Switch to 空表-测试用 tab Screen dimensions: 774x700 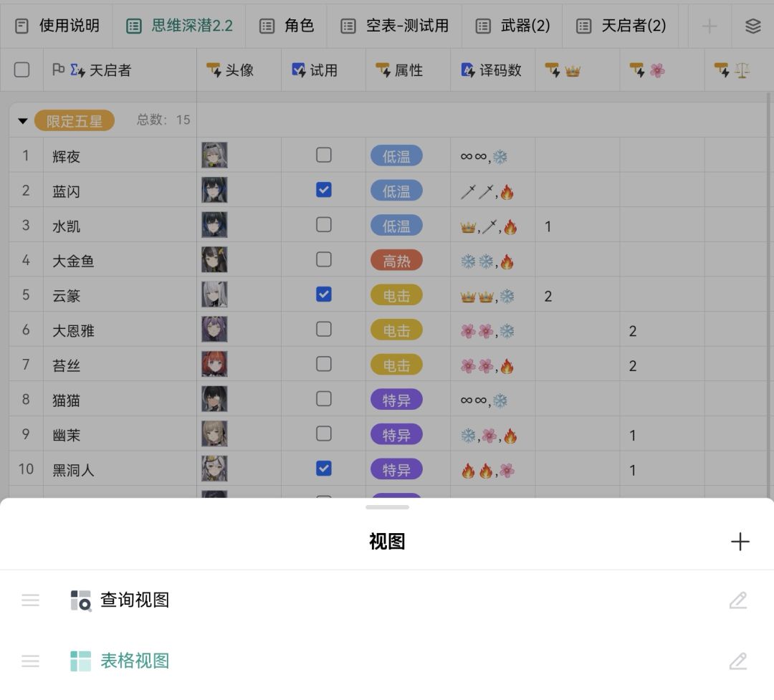point(394,26)
